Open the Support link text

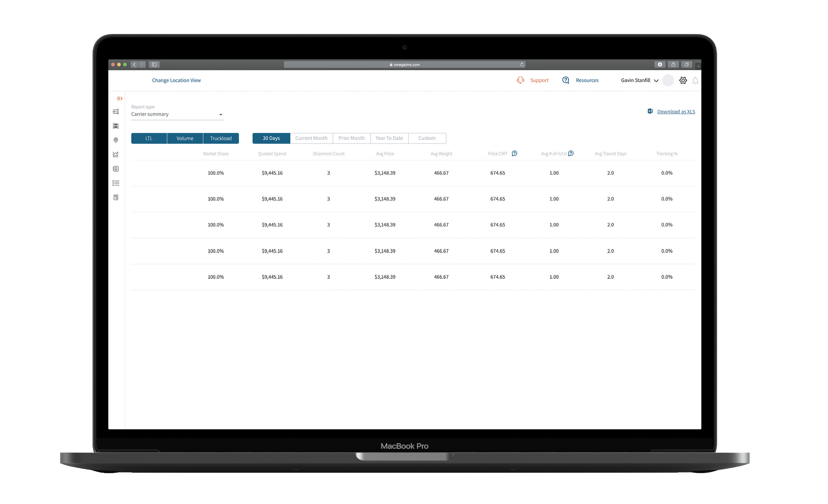(540, 80)
